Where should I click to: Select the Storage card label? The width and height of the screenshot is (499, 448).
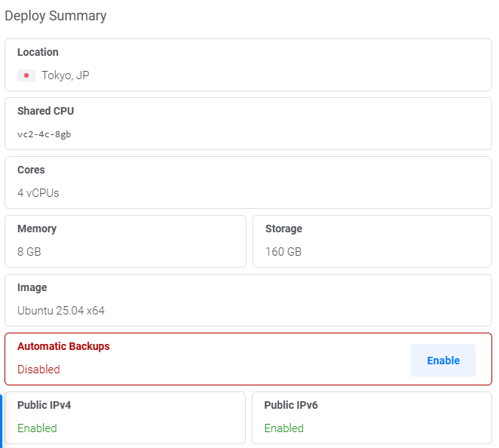(283, 229)
